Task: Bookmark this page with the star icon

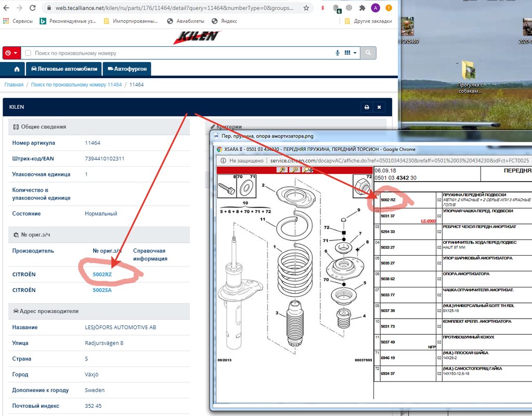Action: (306, 8)
